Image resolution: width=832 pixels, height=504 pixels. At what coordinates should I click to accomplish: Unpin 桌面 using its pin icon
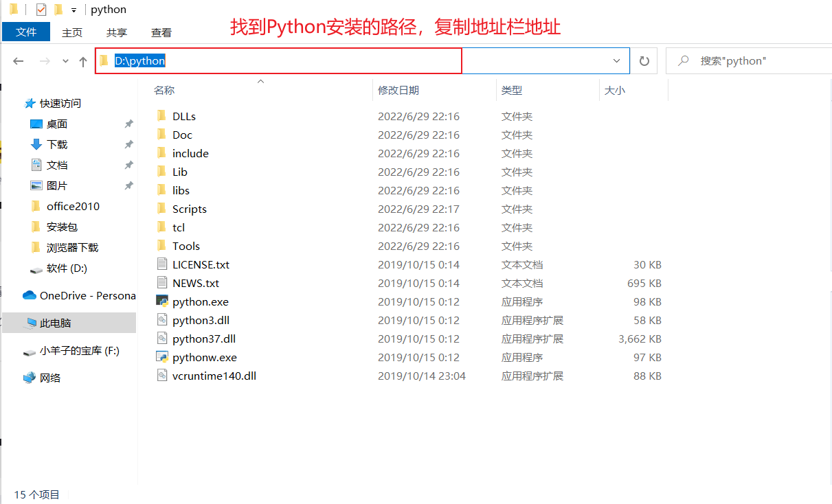pyautogui.click(x=128, y=124)
